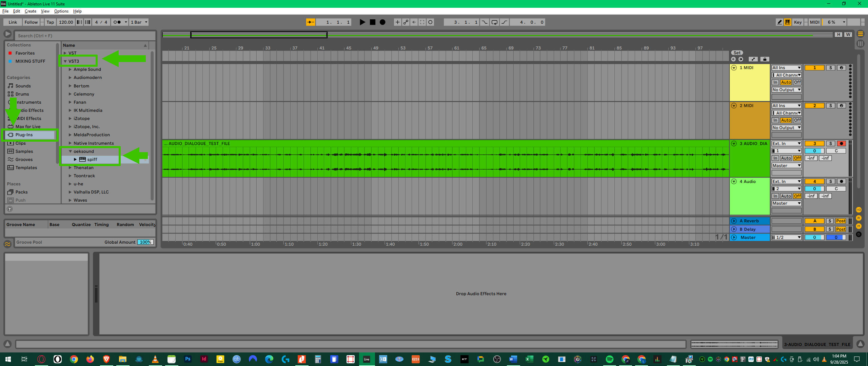The image size is (868, 366).
Task: Click the Link button
Action: [13, 22]
